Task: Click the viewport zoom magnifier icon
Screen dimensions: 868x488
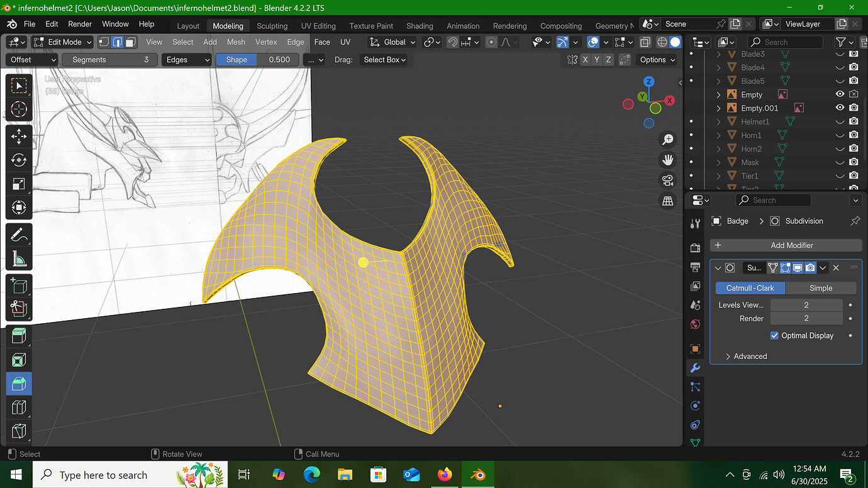Action: [x=668, y=140]
